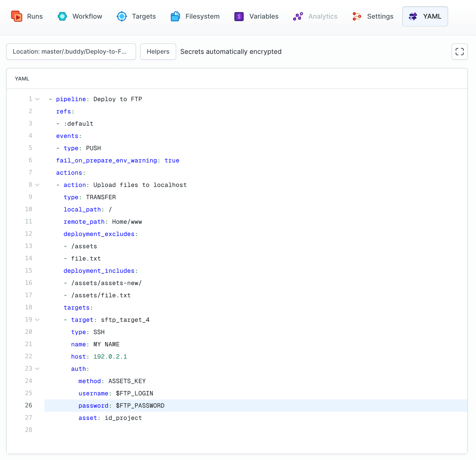Click the YAML puzzle icon

[413, 16]
